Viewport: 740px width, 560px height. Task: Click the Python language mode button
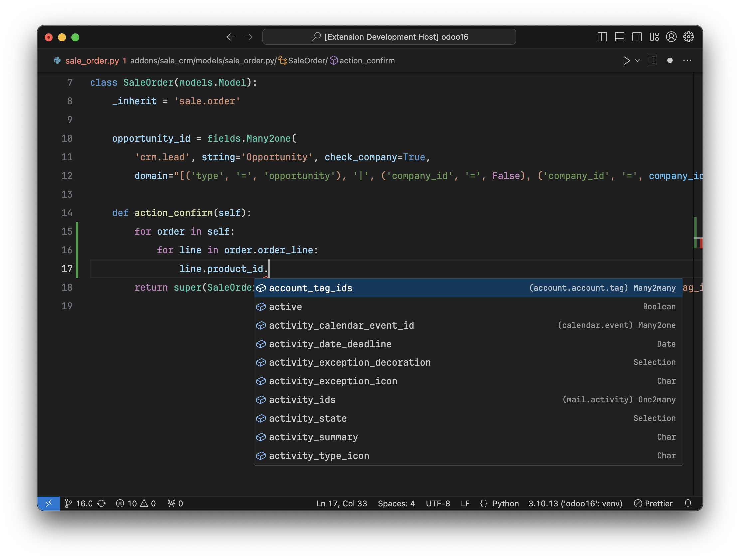tap(505, 503)
